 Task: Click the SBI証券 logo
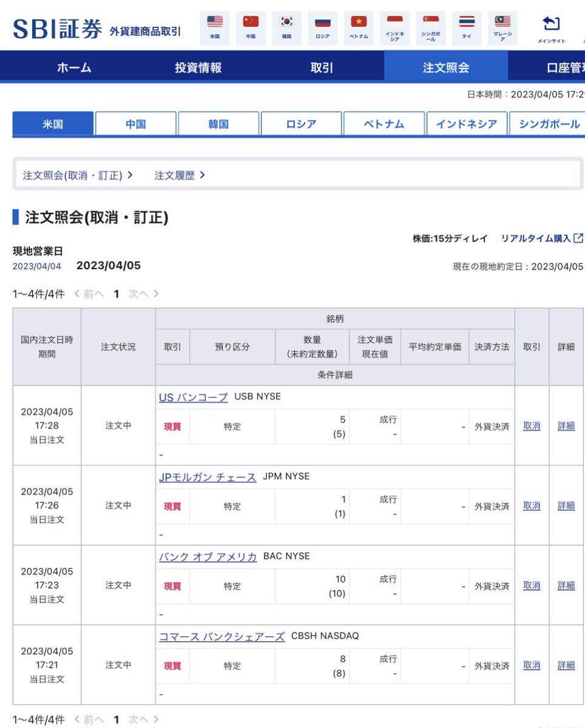[x=58, y=29]
